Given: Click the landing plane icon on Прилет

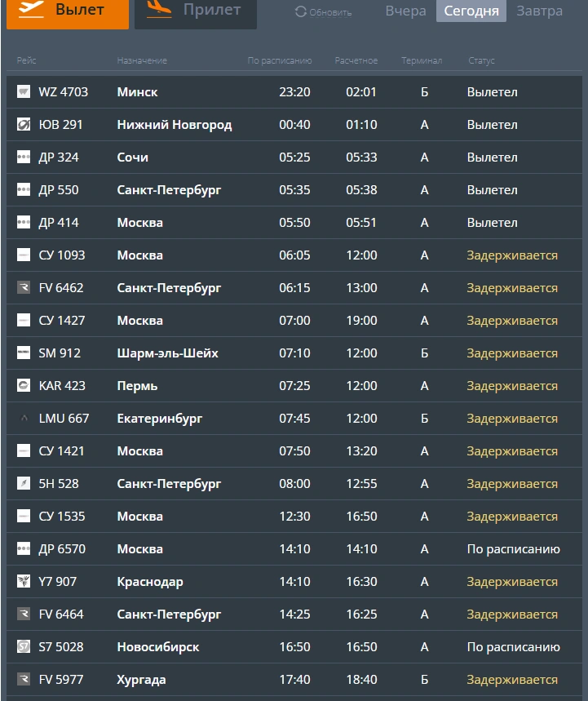Looking at the screenshot, I should (x=159, y=9).
